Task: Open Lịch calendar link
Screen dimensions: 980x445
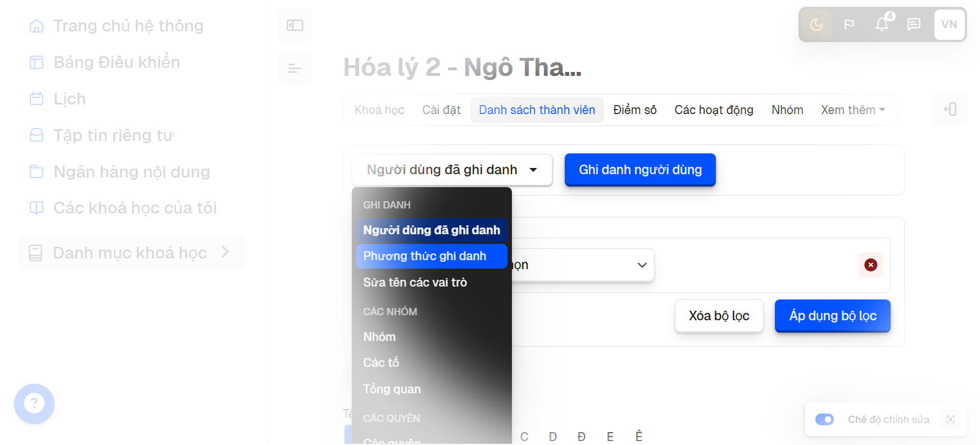Action: (70, 99)
